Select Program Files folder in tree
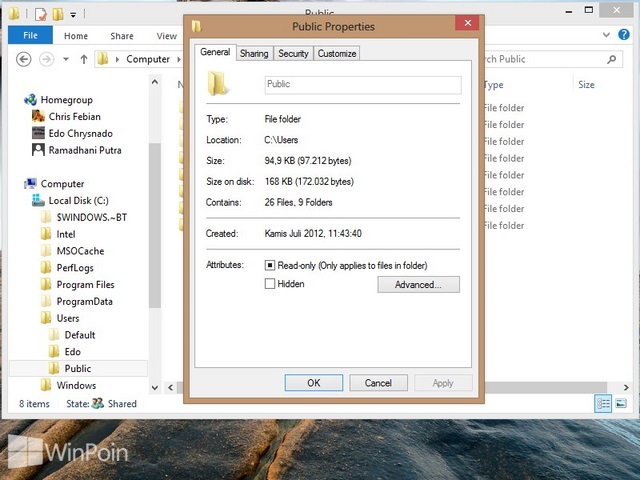Viewport: 640px width, 480px height. pyautogui.click(x=85, y=284)
